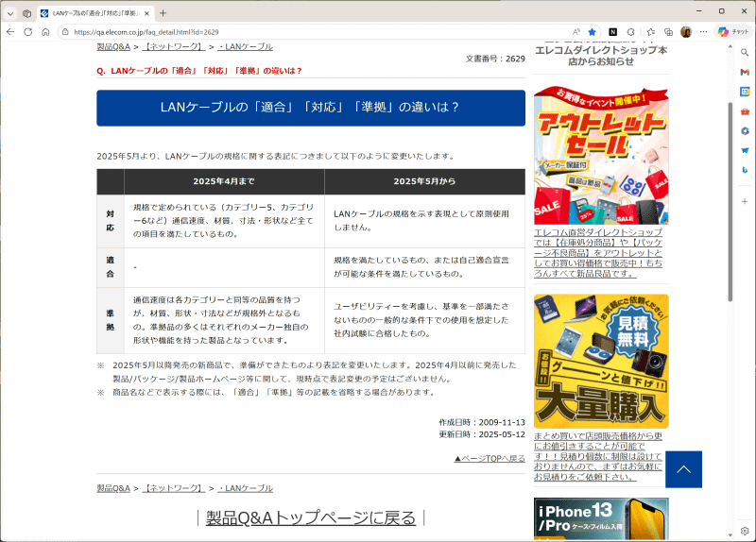The image size is (756, 542).
Task: Add a new app to sidebar
Action: coord(745,201)
